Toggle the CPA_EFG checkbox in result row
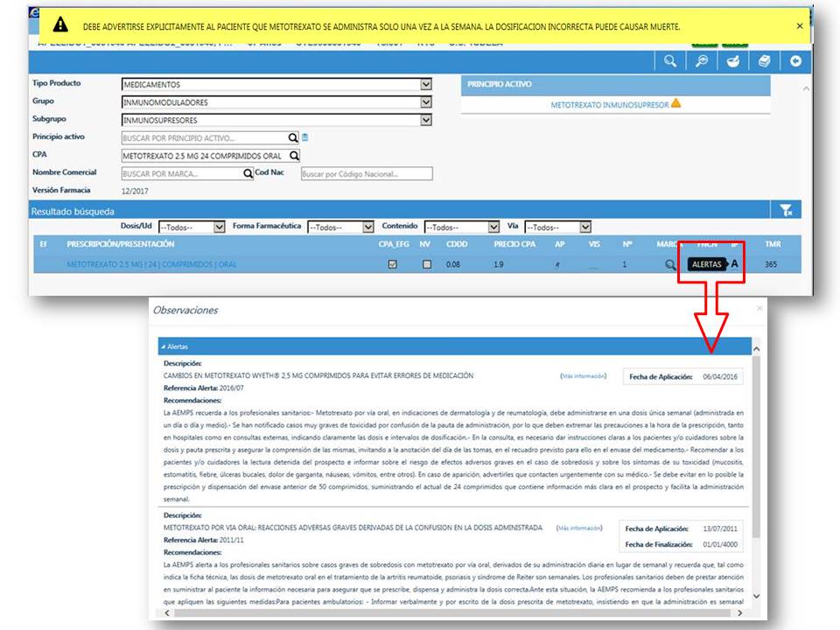The height and width of the screenshot is (630, 840). (x=392, y=264)
